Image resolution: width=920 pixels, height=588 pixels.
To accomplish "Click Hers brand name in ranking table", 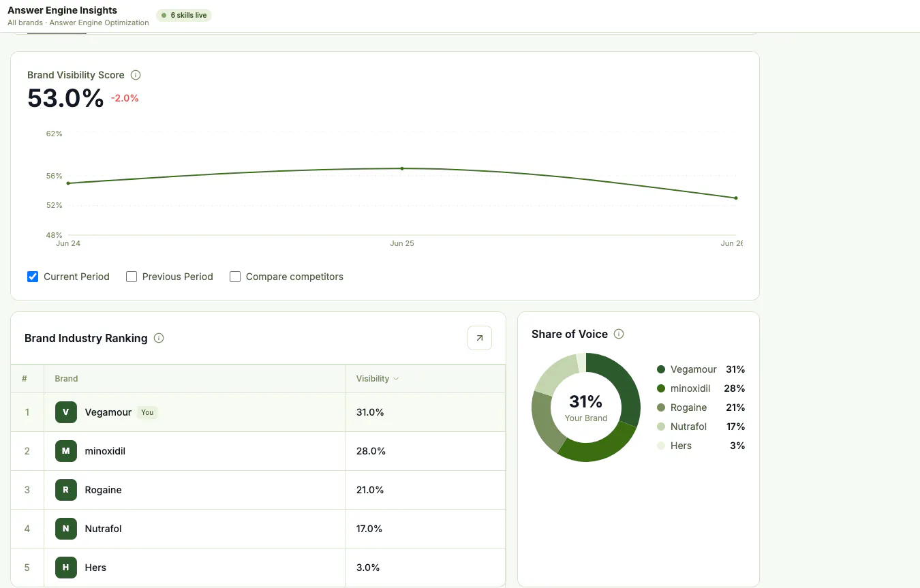I will tap(95, 568).
